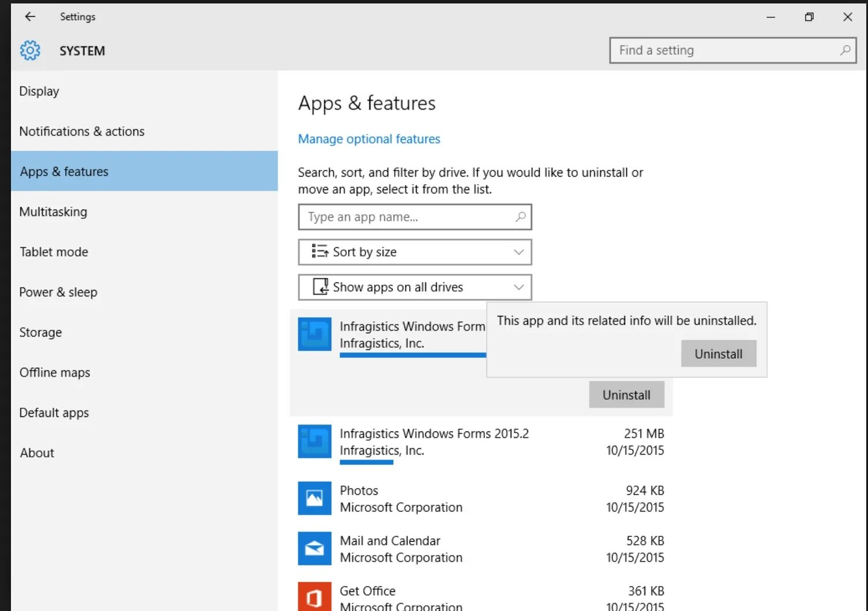Click the magnifier in app name box

click(x=520, y=217)
